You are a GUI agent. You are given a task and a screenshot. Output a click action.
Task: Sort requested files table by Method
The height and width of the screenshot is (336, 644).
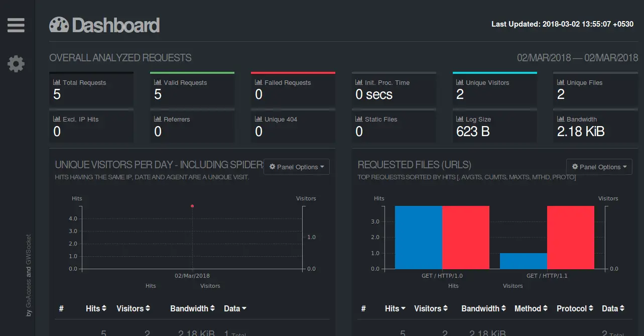coord(531,308)
